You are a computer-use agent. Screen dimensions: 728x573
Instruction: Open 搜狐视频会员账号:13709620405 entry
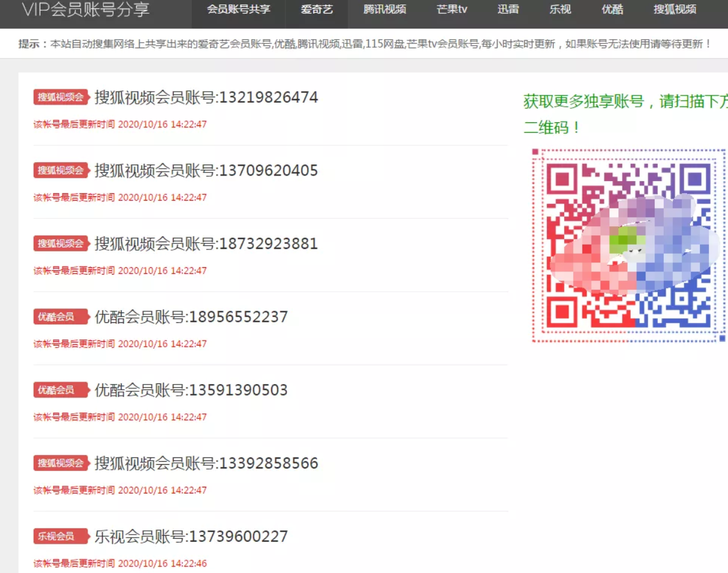206,170
